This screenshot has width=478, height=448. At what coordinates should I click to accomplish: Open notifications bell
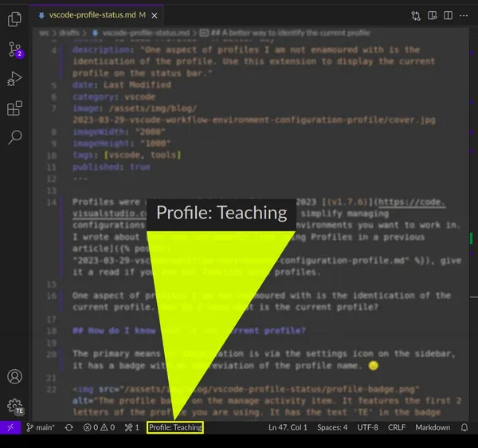(464, 427)
